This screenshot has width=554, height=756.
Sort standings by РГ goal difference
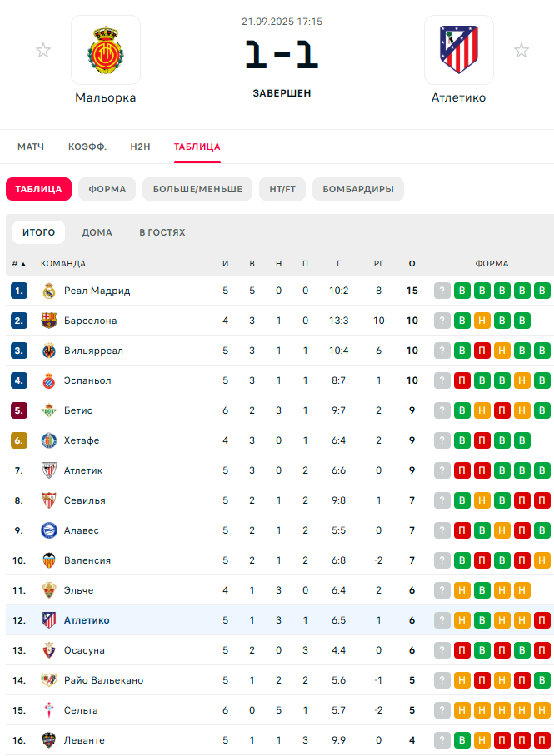[379, 264]
